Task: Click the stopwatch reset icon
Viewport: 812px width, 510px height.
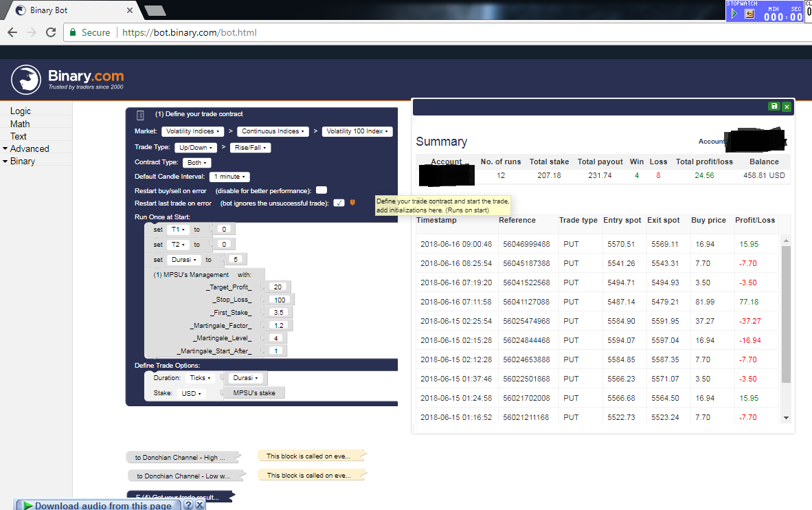Action: click(749, 14)
